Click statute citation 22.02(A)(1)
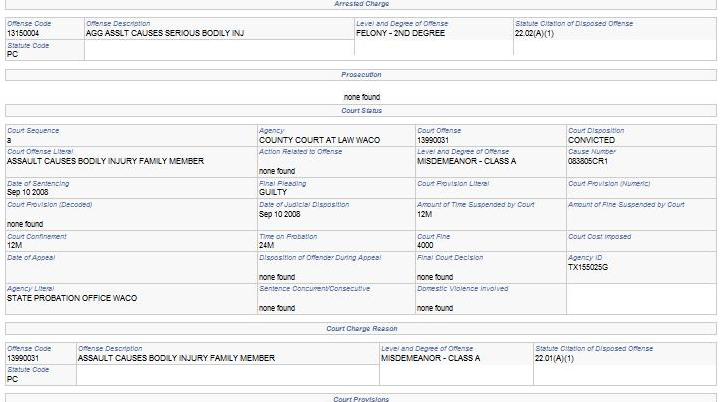The image size is (720, 402). [536, 33]
